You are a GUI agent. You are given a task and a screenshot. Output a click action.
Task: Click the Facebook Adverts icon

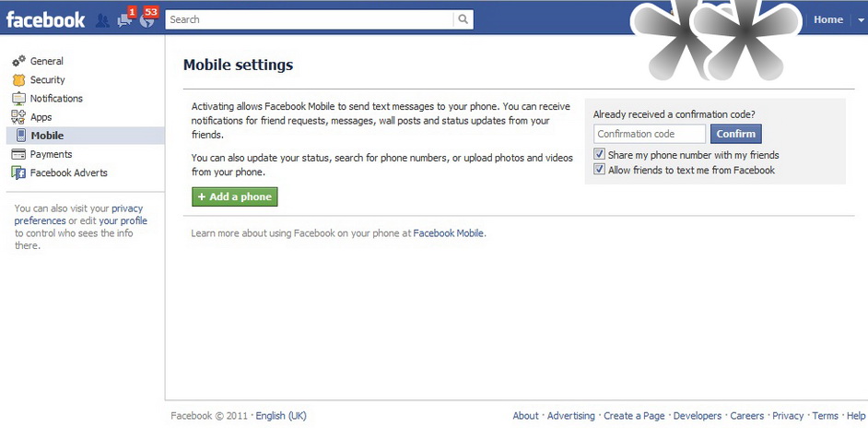click(x=18, y=173)
